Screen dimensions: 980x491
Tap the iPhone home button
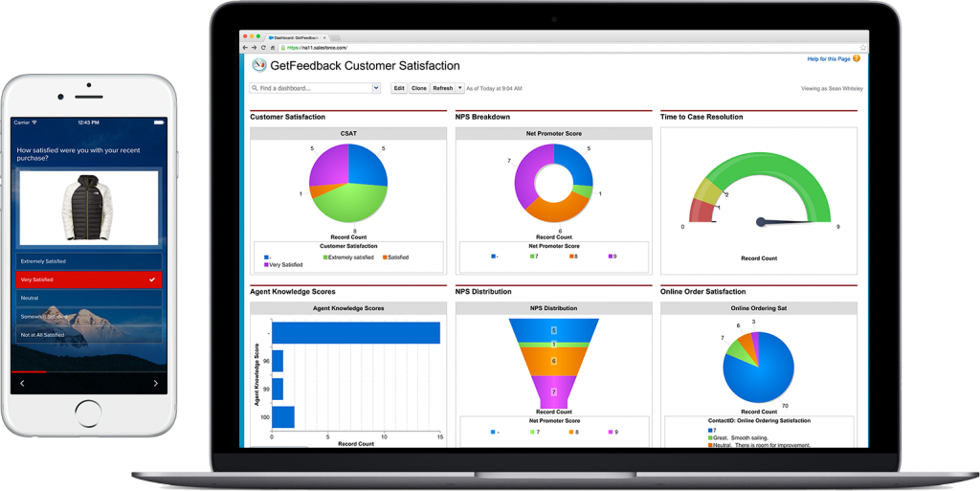pos(89,414)
